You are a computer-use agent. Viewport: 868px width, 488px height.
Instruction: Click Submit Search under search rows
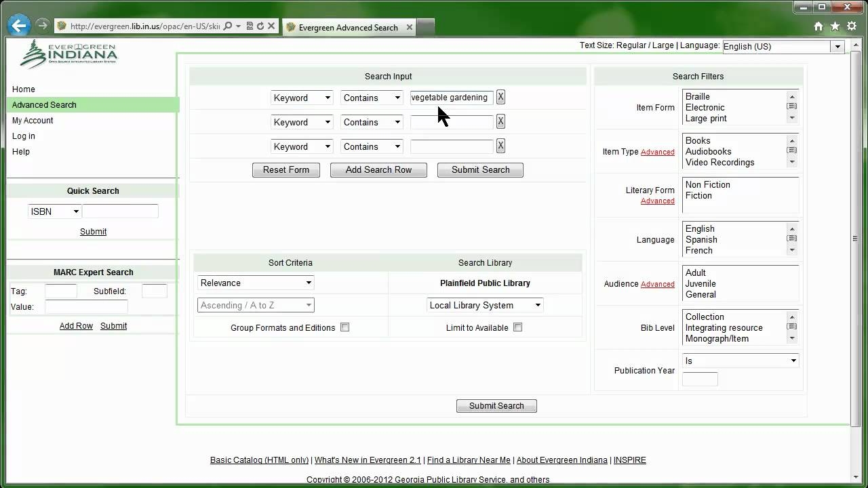pos(480,169)
